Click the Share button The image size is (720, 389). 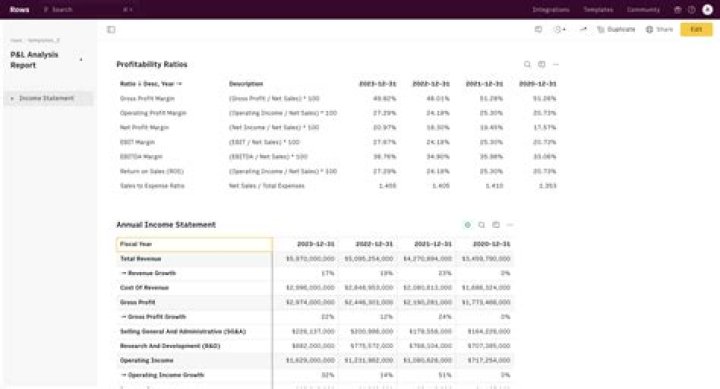pos(659,29)
